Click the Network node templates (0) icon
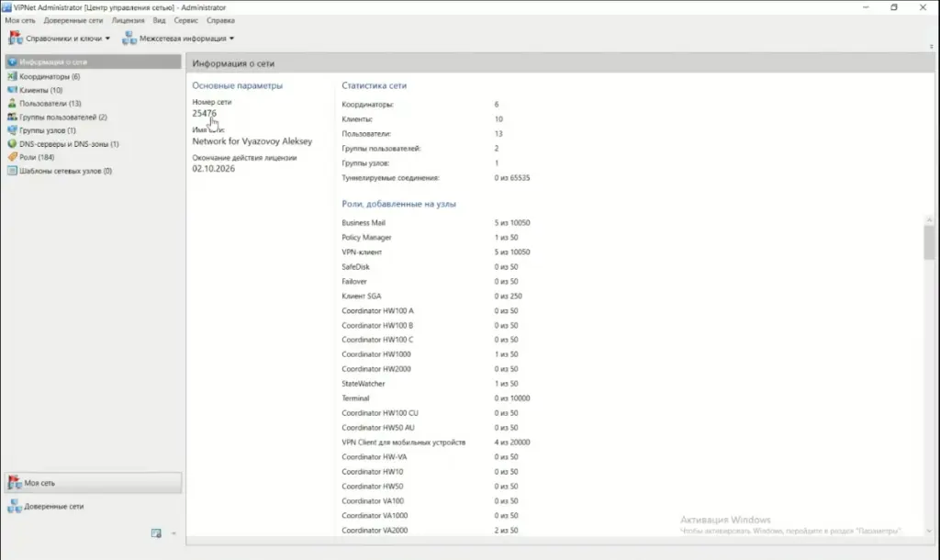The width and height of the screenshot is (940, 560). pos(12,171)
